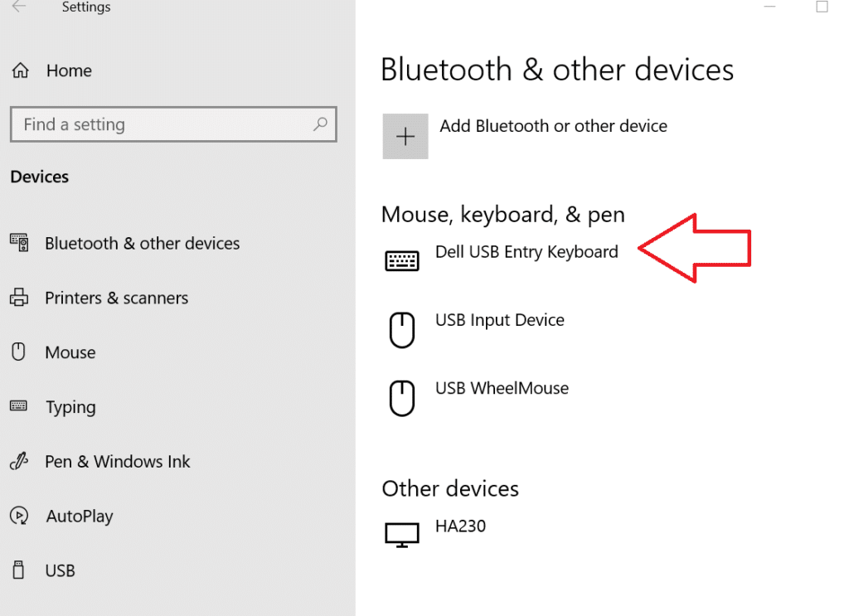Click the Home house icon
The image size is (849, 616).
tap(20, 70)
